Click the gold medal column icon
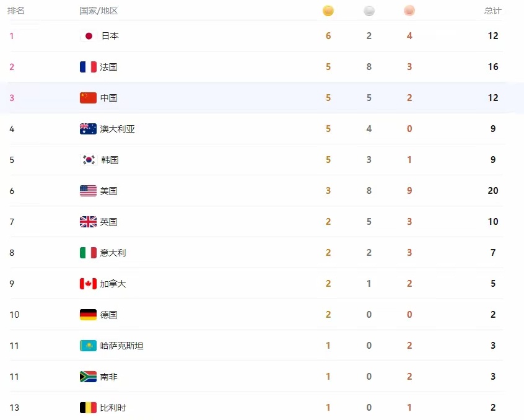 328,11
